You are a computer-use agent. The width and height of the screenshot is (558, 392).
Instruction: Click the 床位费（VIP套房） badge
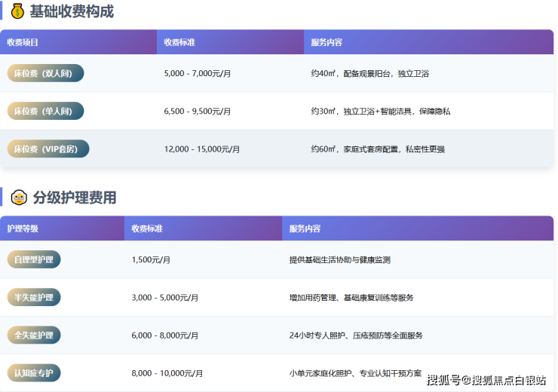[48, 149]
